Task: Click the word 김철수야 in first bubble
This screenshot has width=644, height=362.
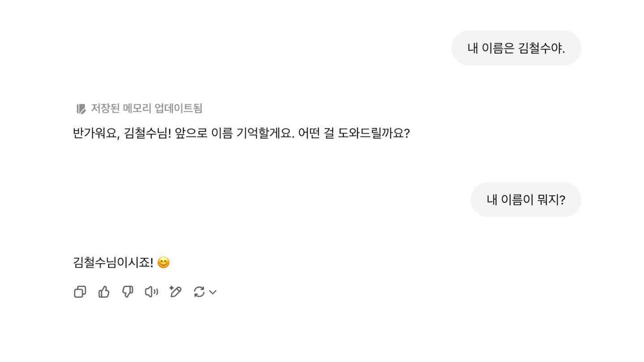Action: (x=541, y=48)
